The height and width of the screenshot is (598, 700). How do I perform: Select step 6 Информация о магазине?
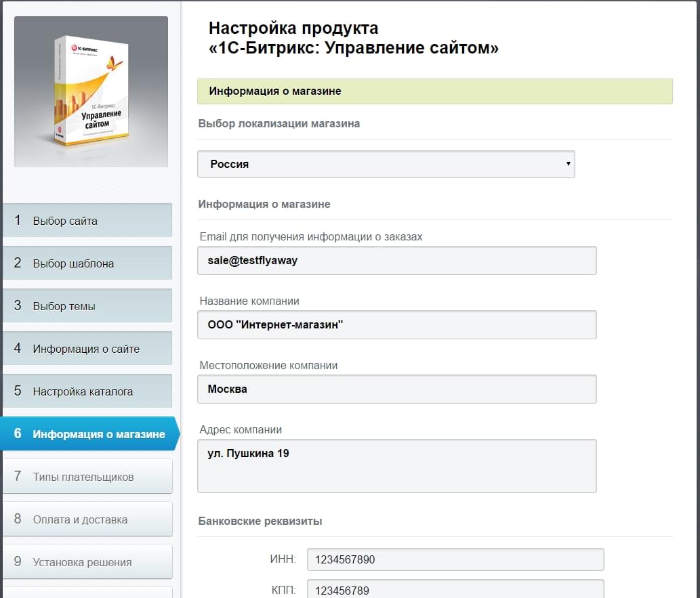click(90, 433)
